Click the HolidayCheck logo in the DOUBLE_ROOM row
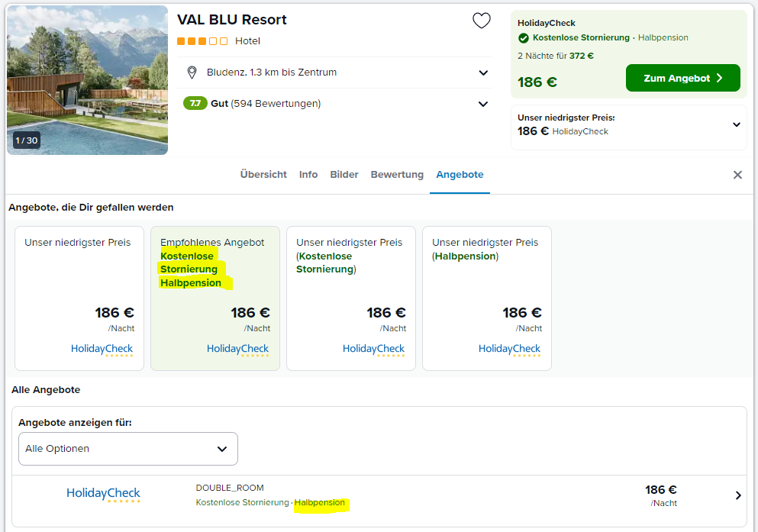This screenshot has width=758, height=532. [104, 494]
